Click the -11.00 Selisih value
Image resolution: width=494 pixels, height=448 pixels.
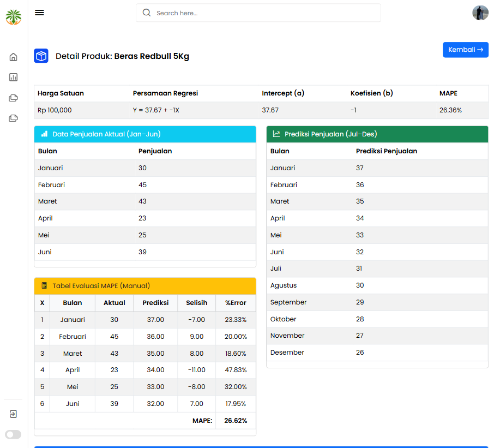coord(197,370)
